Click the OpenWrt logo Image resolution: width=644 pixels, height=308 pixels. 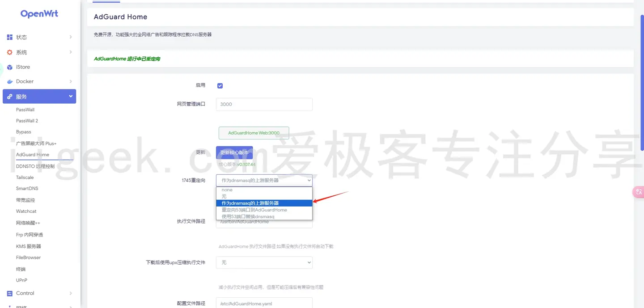39,13
